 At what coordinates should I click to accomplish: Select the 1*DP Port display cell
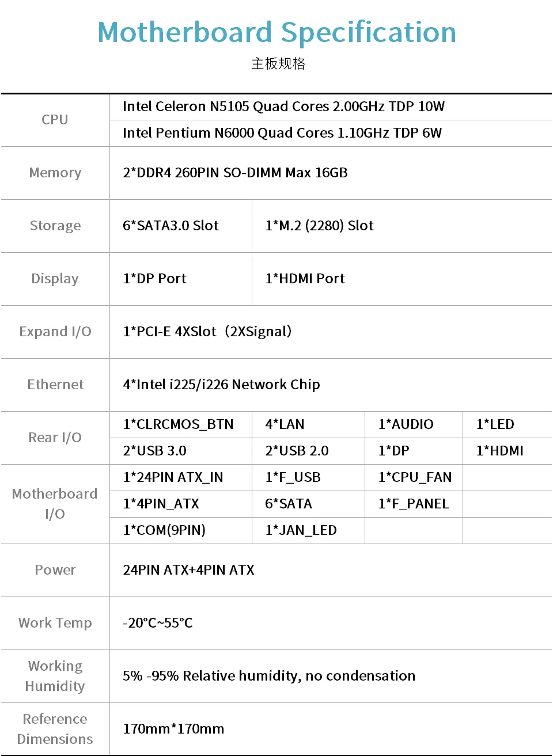pyautogui.click(x=154, y=279)
